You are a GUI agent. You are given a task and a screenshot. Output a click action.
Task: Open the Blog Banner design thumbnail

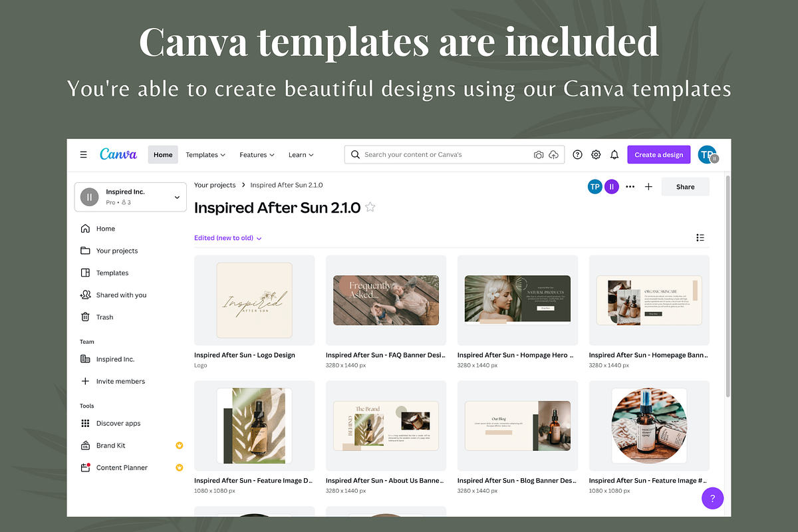[x=517, y=426]
